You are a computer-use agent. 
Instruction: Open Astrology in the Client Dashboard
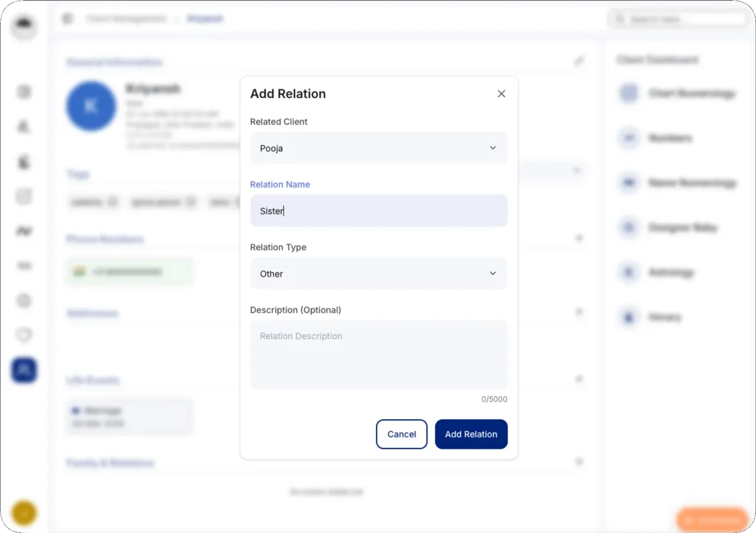657,272
